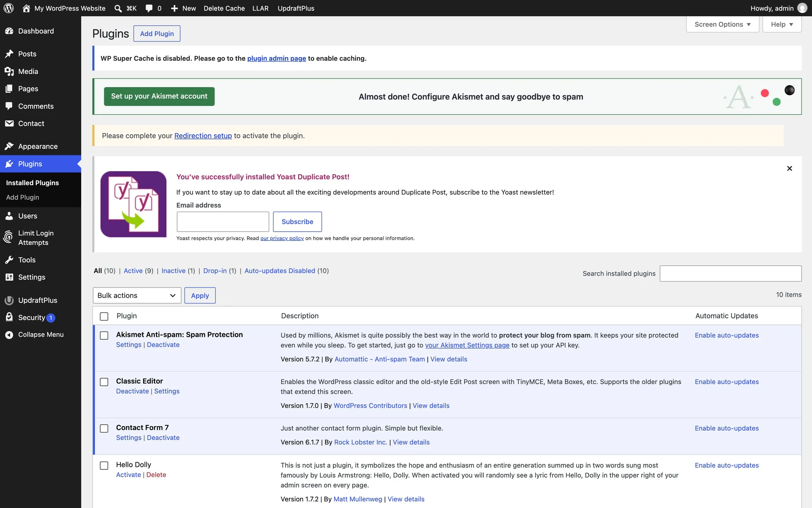Focus the Email address input field

[x=223, y=221]
